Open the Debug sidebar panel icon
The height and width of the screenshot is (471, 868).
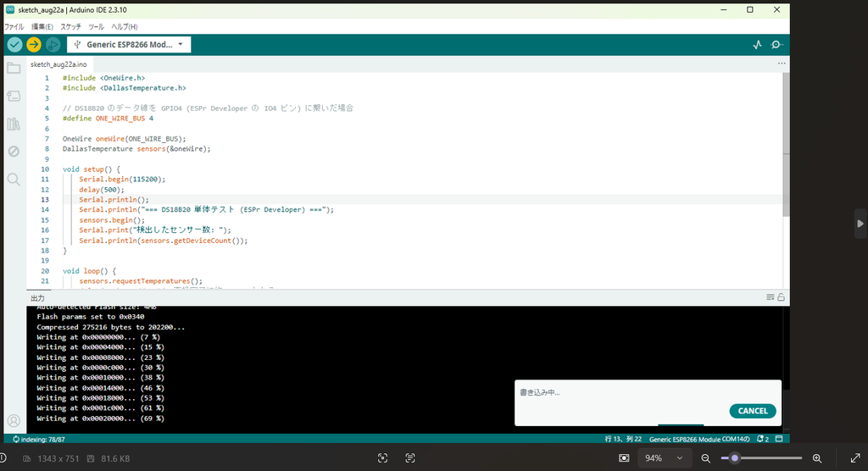tap(14, 151)
